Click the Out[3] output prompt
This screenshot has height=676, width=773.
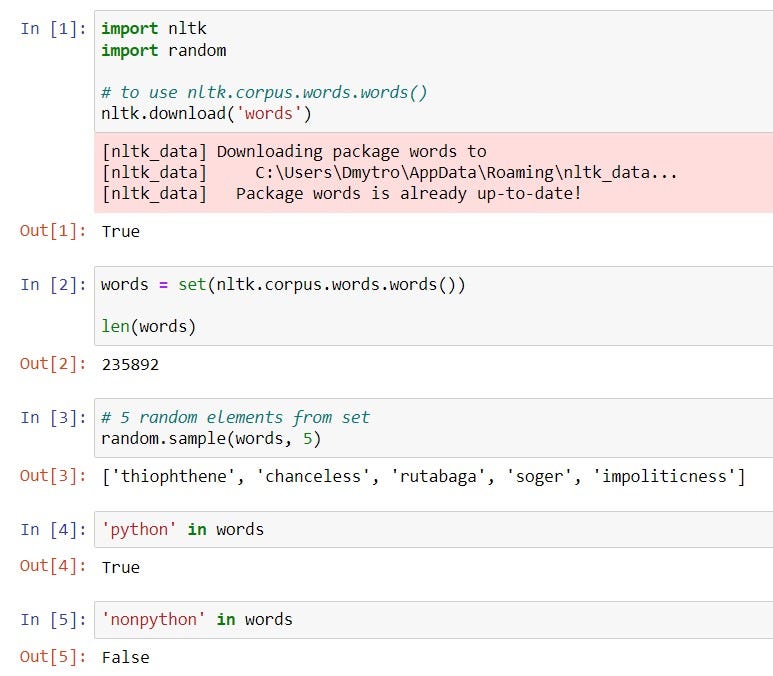pyautogui.click(x=53, y=476)
